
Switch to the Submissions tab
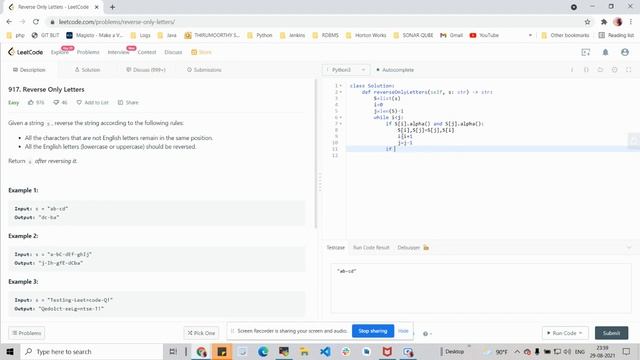point(204,70)
